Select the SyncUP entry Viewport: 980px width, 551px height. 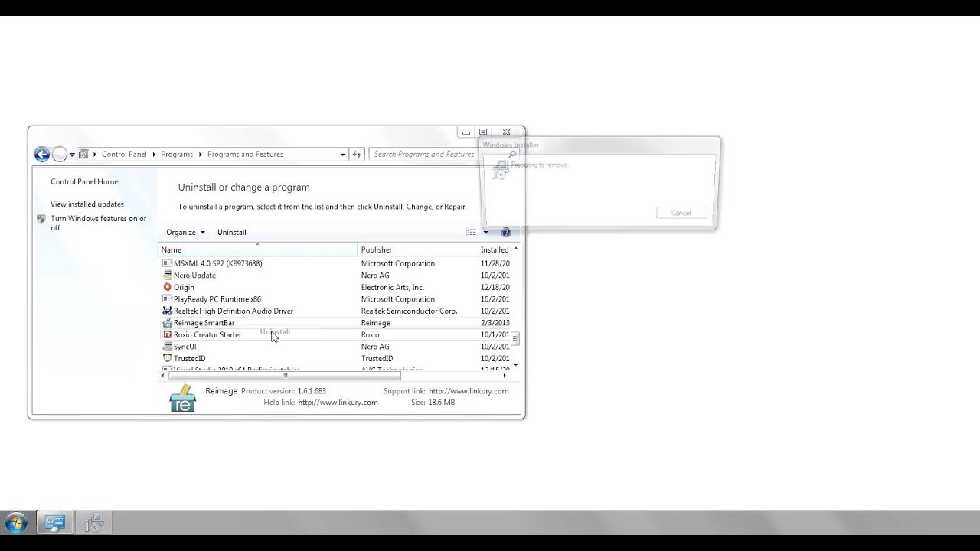[x=335, y=347]
